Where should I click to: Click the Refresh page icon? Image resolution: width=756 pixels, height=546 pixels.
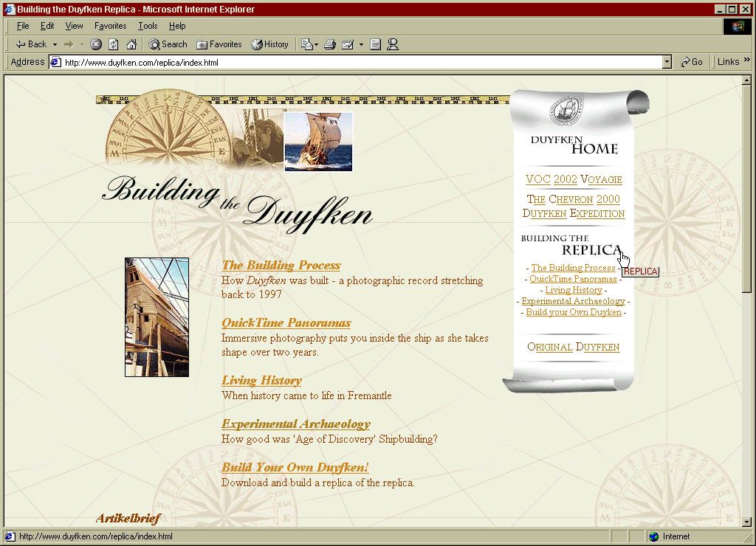114,44
